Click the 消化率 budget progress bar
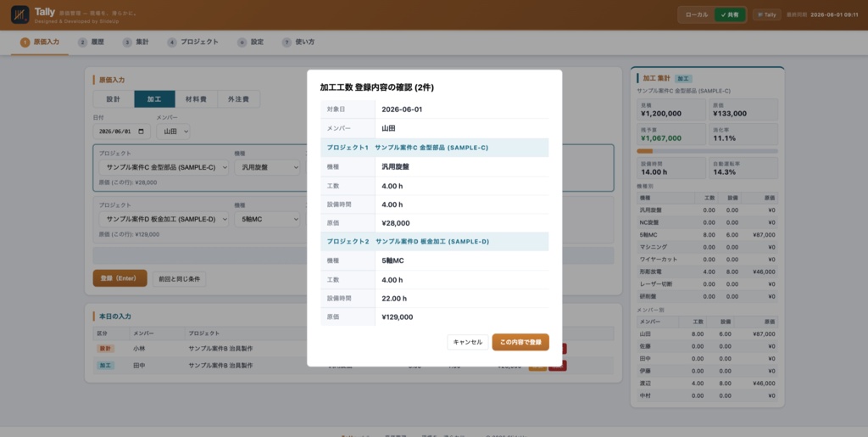 [708, 151]
